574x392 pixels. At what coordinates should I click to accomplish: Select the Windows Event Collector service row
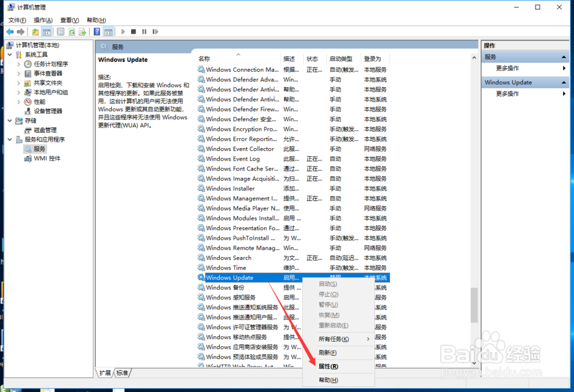click(293, 149)
